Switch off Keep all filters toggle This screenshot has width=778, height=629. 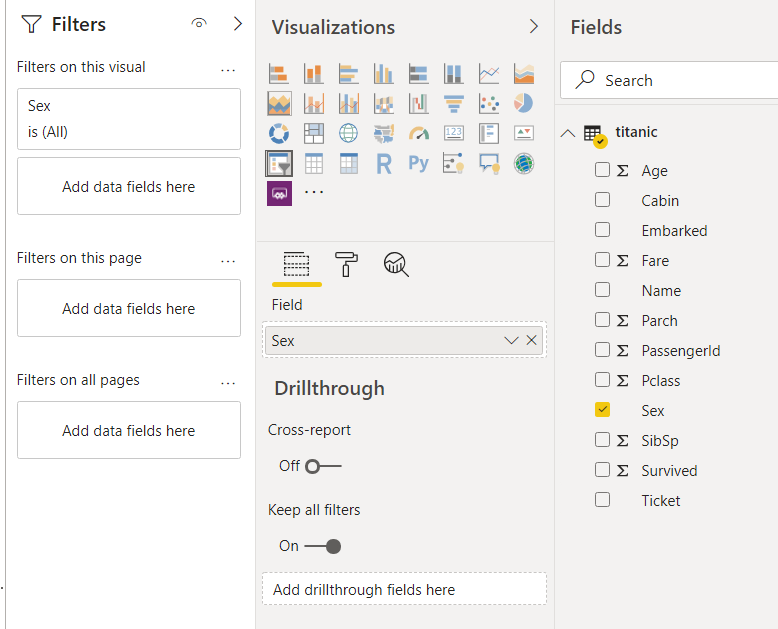tap(323, 546)
